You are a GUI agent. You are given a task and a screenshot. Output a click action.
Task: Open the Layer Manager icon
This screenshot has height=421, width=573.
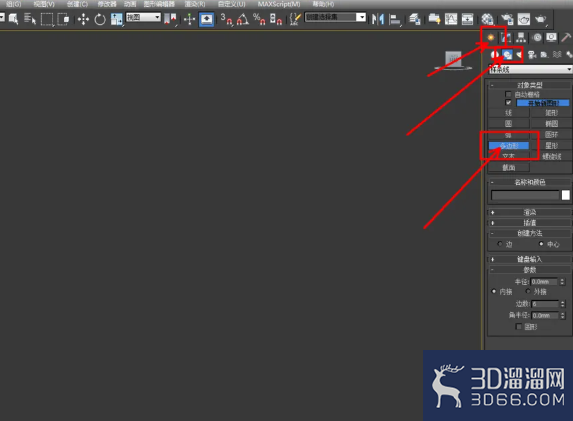[x=415, y=19]
